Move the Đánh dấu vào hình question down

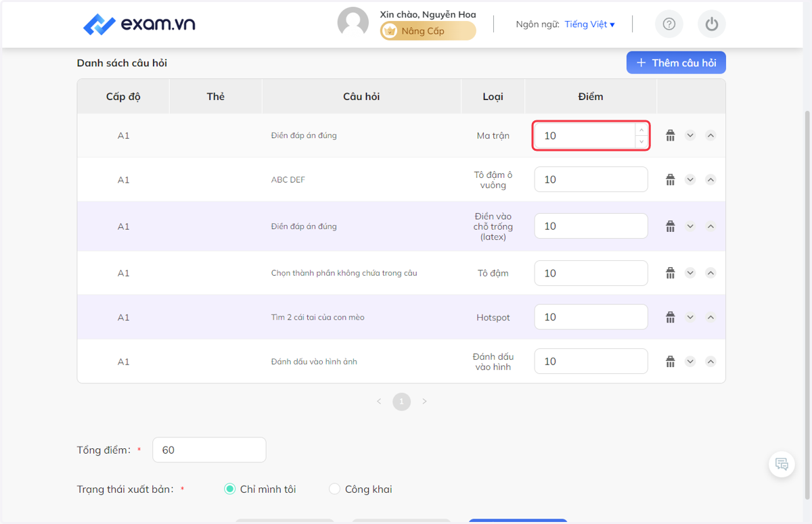click(x=690, y=361)
